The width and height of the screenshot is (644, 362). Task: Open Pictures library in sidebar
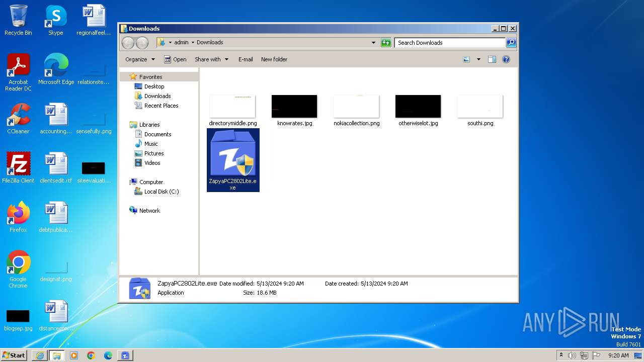coord(154,153)
